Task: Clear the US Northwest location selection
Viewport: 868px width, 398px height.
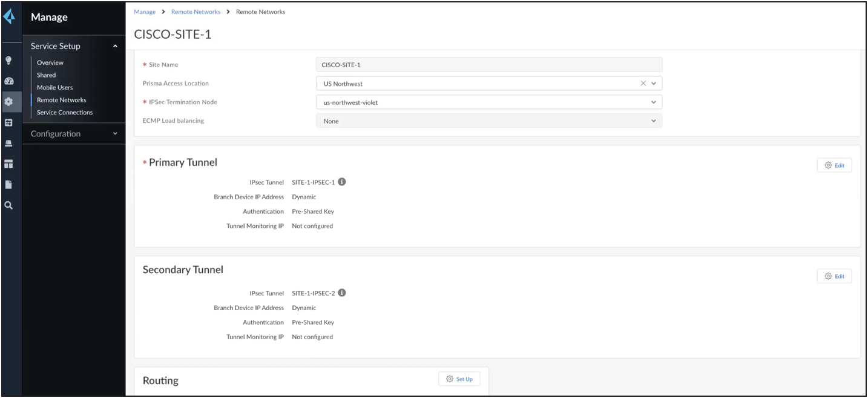Action: (643, 84)
